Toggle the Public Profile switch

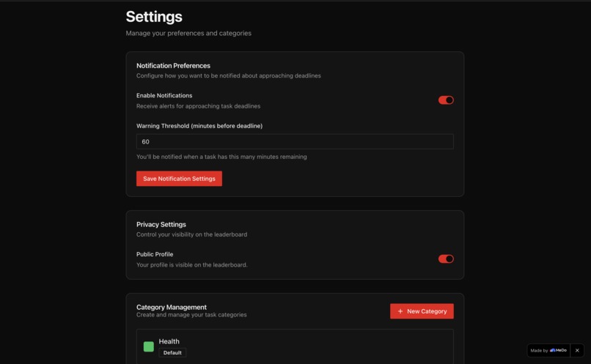point(446,259)
